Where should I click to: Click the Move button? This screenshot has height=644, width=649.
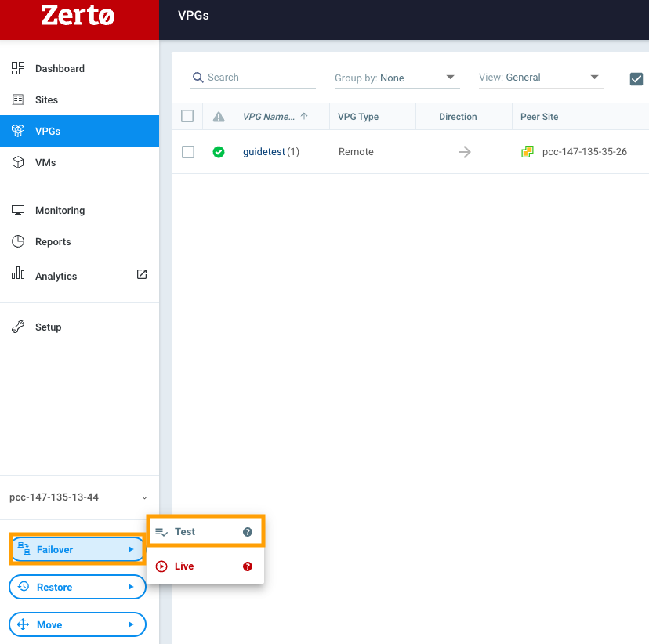pos(78,624)
